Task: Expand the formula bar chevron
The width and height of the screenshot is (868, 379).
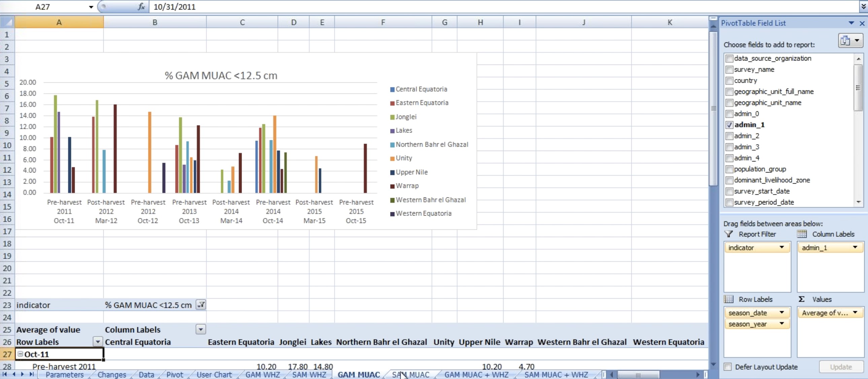Action: 864,7
